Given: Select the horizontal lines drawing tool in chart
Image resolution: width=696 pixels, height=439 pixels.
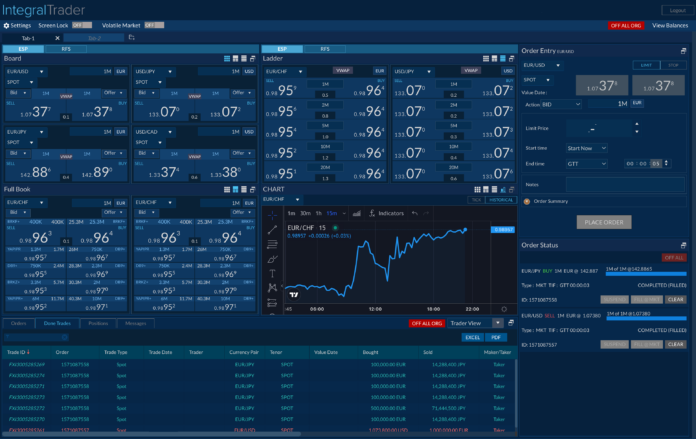Looking at the screenshot, I should pos(272,244).
